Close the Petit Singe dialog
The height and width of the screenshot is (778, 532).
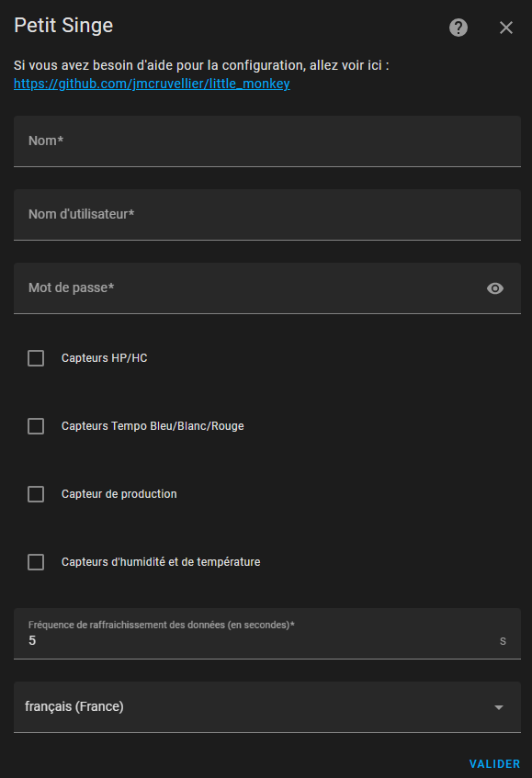[x=505, y=28]
